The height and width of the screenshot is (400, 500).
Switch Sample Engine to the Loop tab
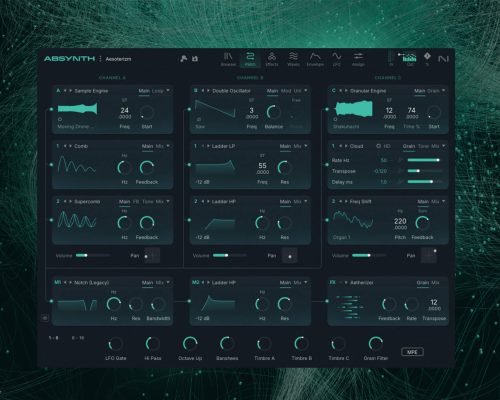pos(157,91)
